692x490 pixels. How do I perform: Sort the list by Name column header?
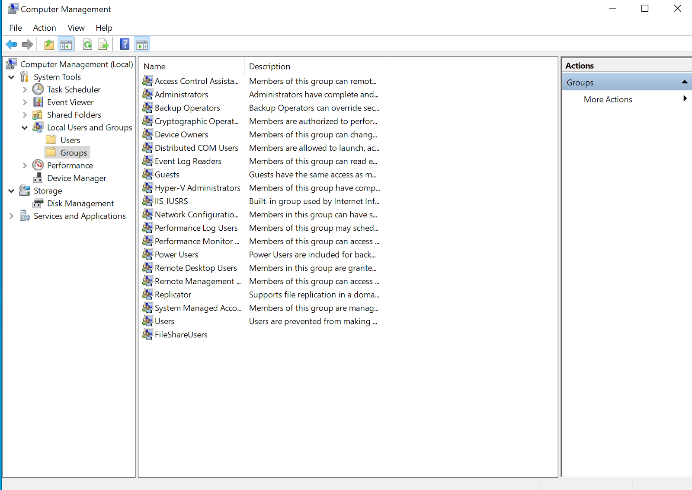point(154,66)
